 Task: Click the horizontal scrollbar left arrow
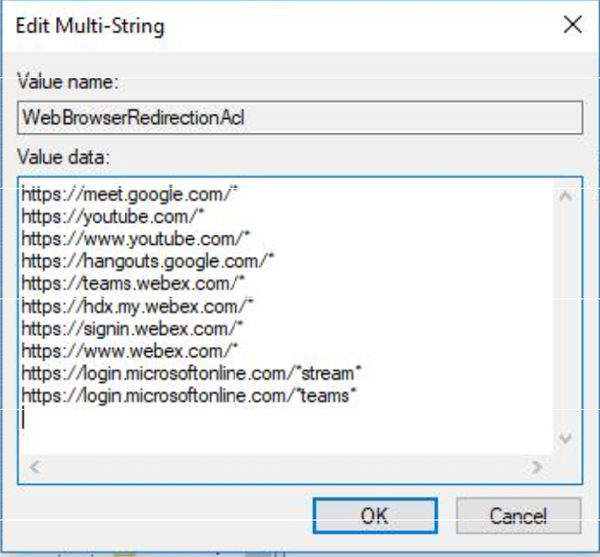[x=31, y=466]
